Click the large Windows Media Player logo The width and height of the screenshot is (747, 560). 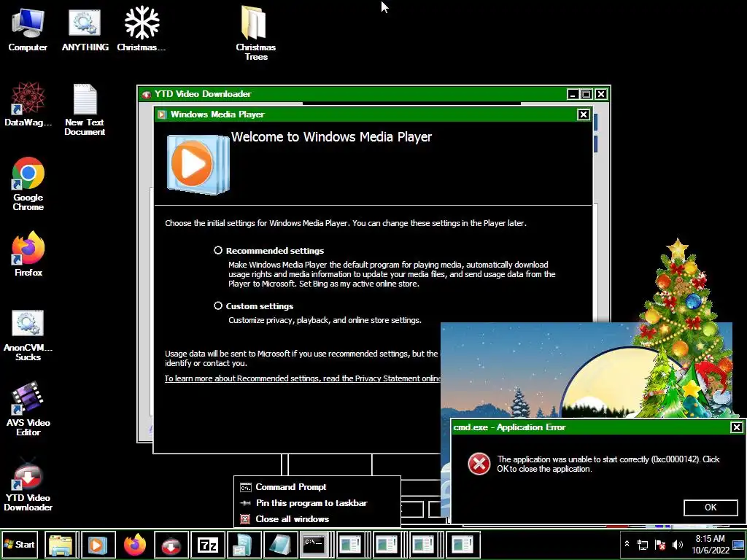pyautogui.click(x=198, y=164)
